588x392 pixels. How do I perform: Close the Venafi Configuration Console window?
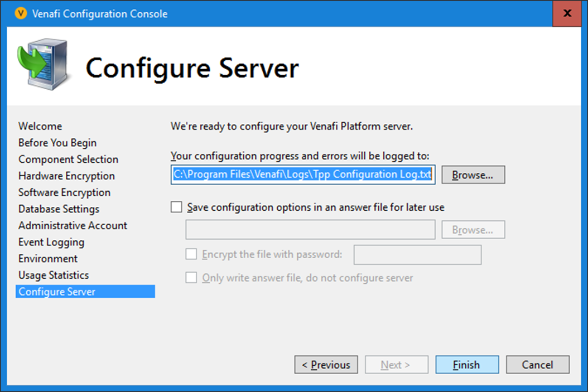[567, 13]
